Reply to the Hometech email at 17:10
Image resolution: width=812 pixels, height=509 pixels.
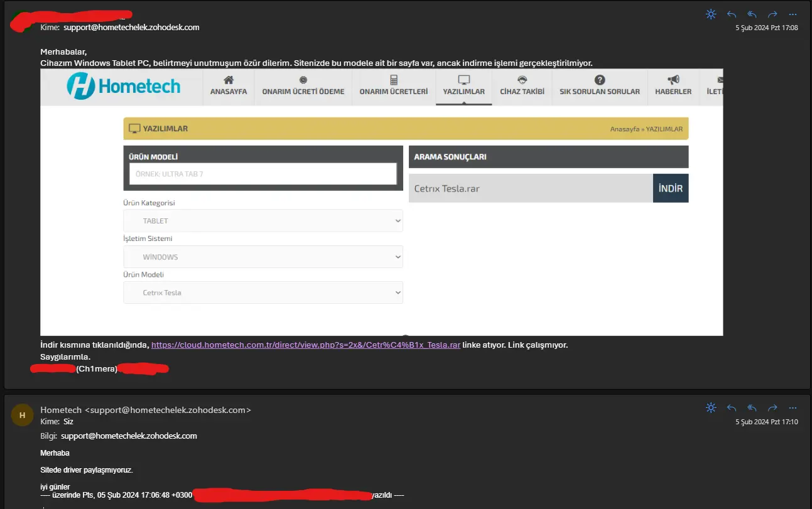click(x=732, y=407)
